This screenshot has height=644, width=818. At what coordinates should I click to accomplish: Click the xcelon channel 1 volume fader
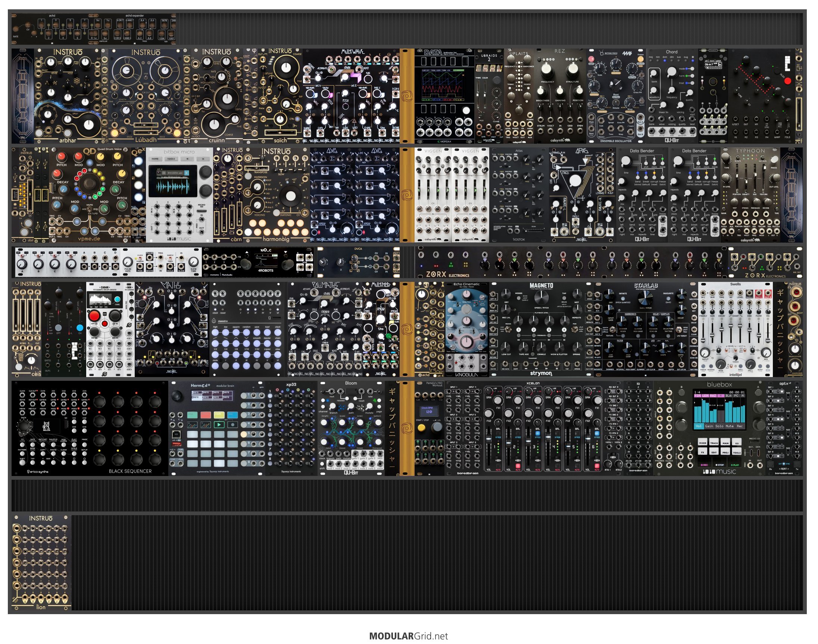(489, 439)
